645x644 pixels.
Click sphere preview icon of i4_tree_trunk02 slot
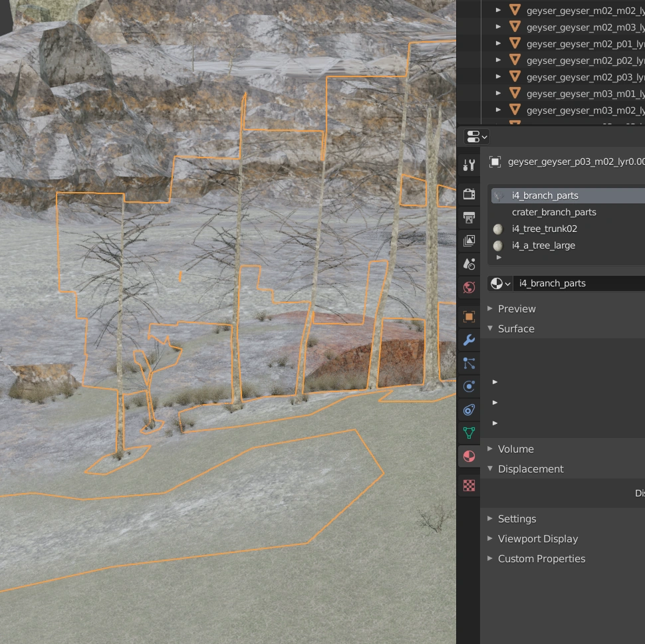[x=498, y=229]
